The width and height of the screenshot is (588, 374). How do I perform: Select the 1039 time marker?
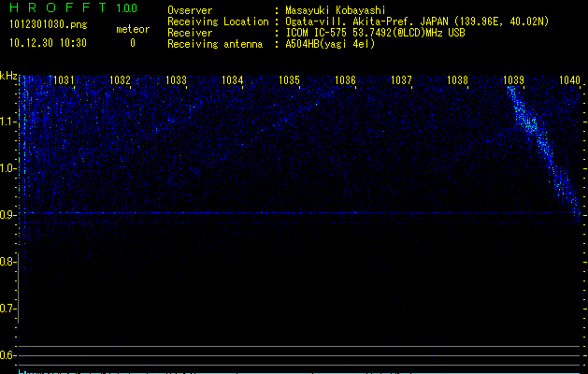pyautogui.click(x=514, y=79)
